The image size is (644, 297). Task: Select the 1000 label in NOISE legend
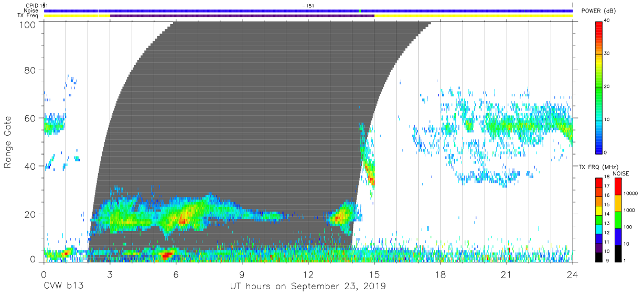pos(630,211)
